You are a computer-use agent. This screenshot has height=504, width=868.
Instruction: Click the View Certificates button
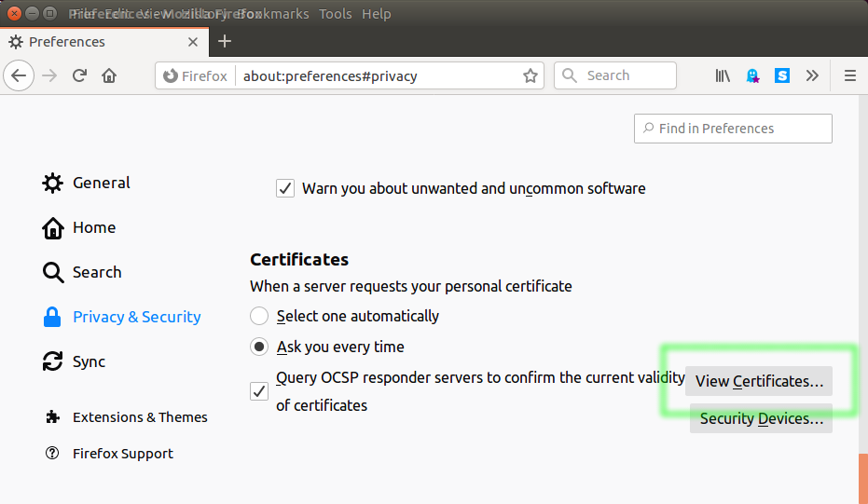(x=759, y=381)
